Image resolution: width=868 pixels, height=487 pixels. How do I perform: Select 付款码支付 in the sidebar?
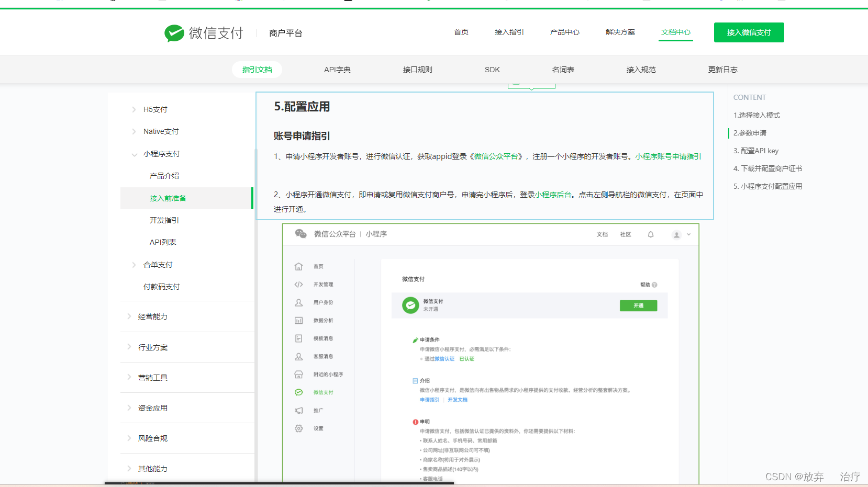[162, 287]
